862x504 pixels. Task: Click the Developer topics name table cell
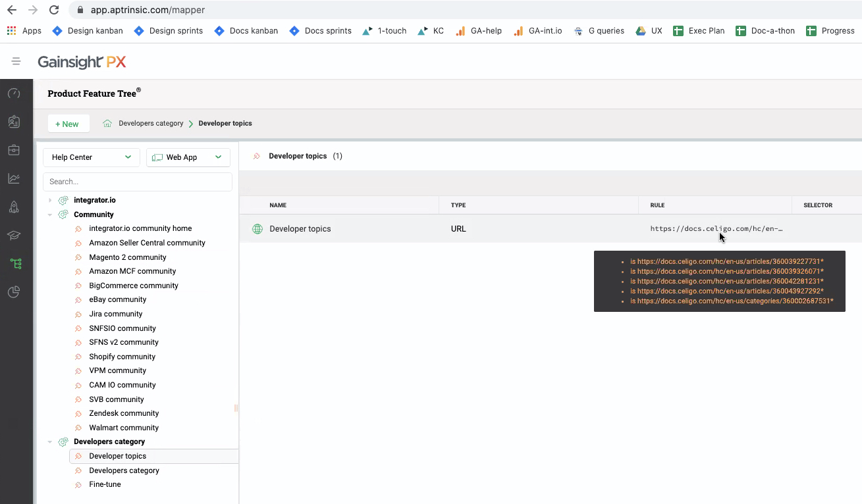300,229
